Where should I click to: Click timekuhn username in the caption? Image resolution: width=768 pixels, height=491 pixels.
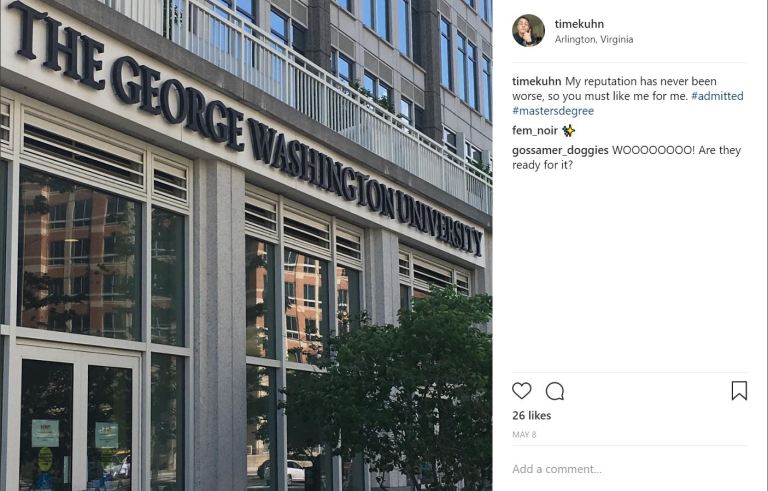[536, 81]
